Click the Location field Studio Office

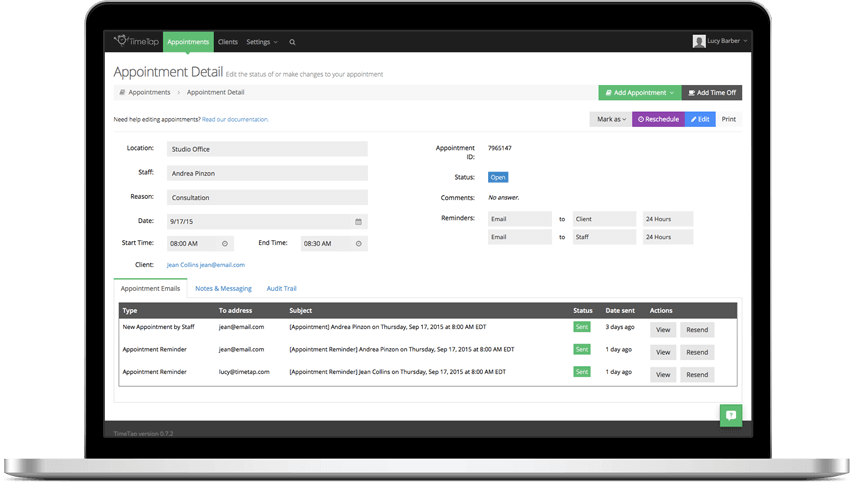coord(267,149)
